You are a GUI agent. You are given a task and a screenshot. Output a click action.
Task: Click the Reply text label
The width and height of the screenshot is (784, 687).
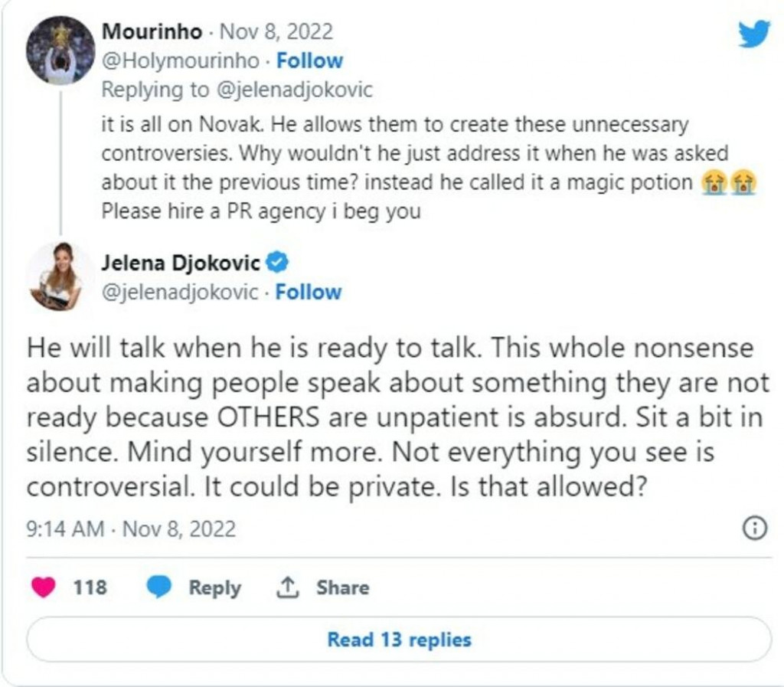pyautogui.click(x=214, y=587)
